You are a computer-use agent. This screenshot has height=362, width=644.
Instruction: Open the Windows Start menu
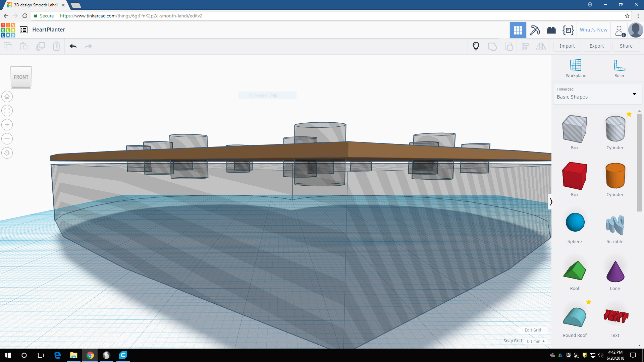pyautogui.click(x=8, y=355)
